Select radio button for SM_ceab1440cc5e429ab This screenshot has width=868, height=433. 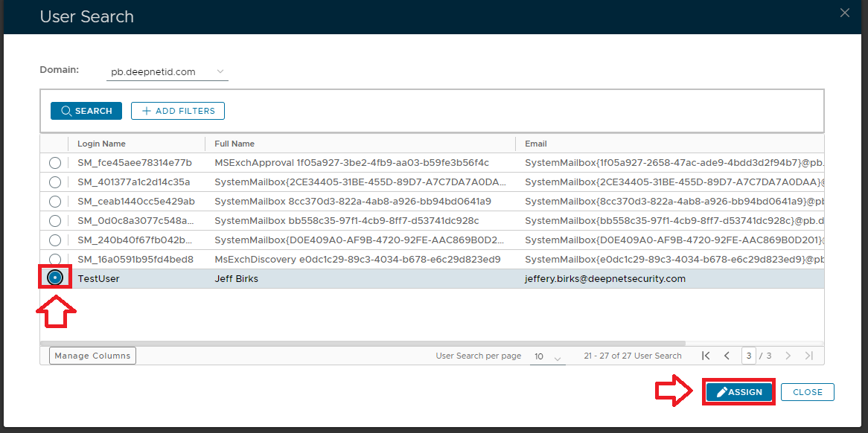[55, 201]
